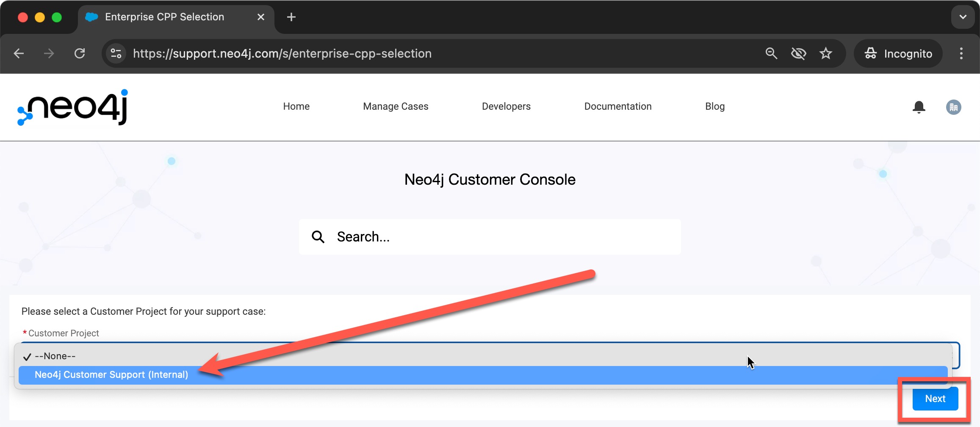Open a new browser tab
Viewport: 980px width, 427px height.
coord(291,17)
